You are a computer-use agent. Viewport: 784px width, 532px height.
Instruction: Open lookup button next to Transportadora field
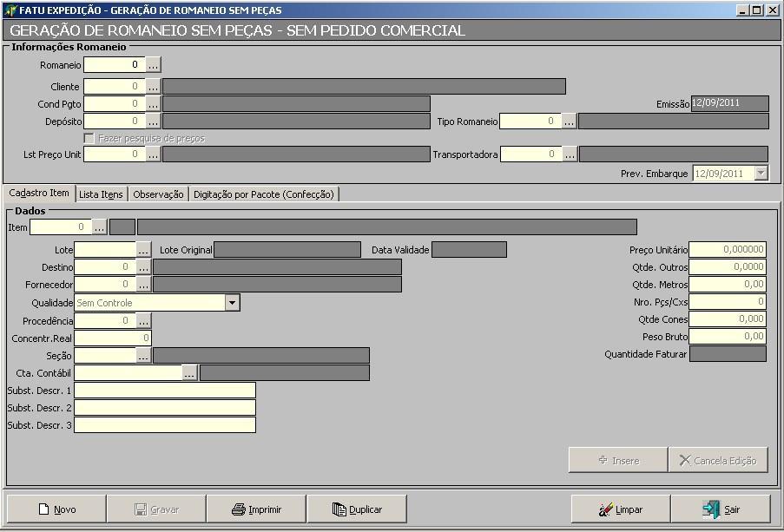pyautogui.click(x=570, y=154)
